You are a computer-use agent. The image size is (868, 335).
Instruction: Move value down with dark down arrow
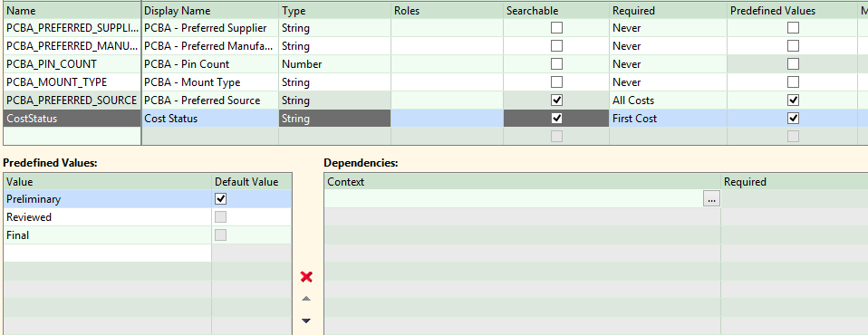click(306, 321)
